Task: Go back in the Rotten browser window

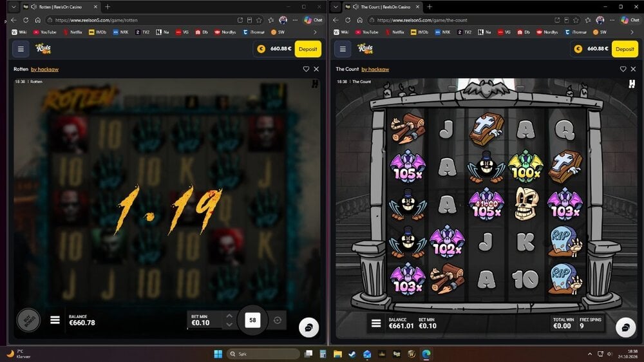Action: (x=14, y=20)
